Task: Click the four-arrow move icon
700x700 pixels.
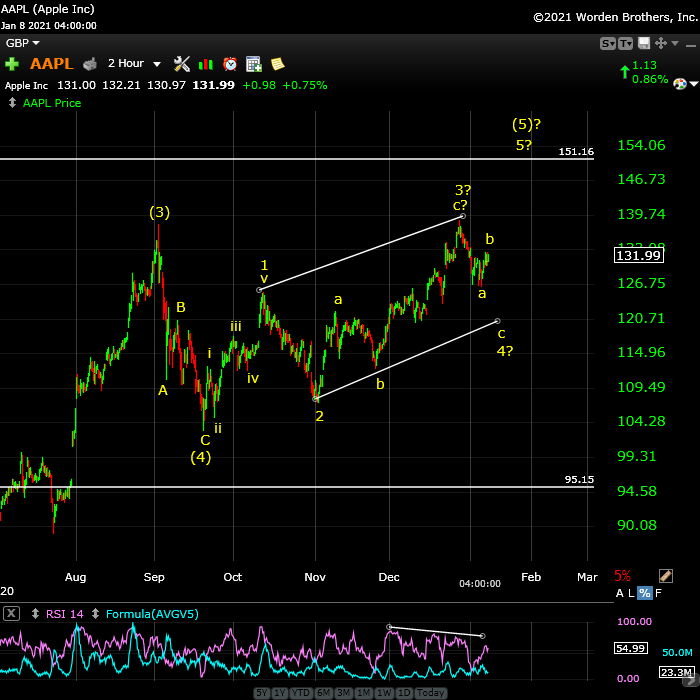Action: (661, 43)
